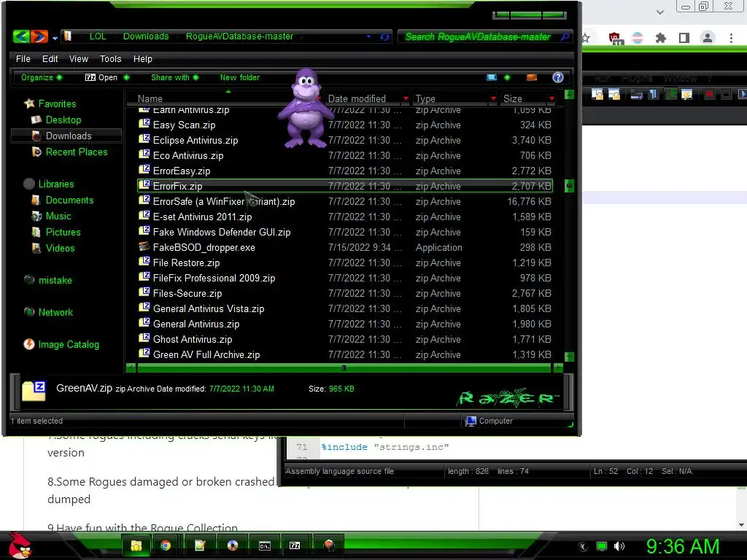Open the Edit menu
This screenshot has width=747, height=560.
[50, 58]
